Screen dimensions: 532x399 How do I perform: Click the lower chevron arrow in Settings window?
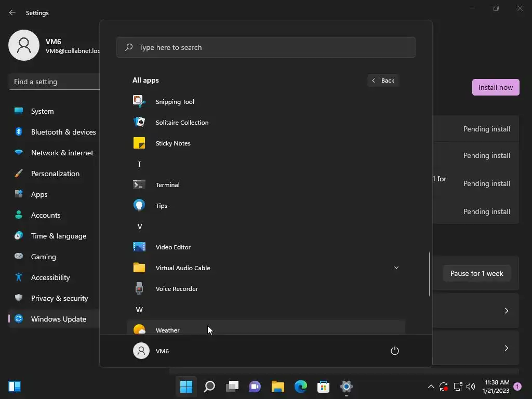tap(506, 348)
